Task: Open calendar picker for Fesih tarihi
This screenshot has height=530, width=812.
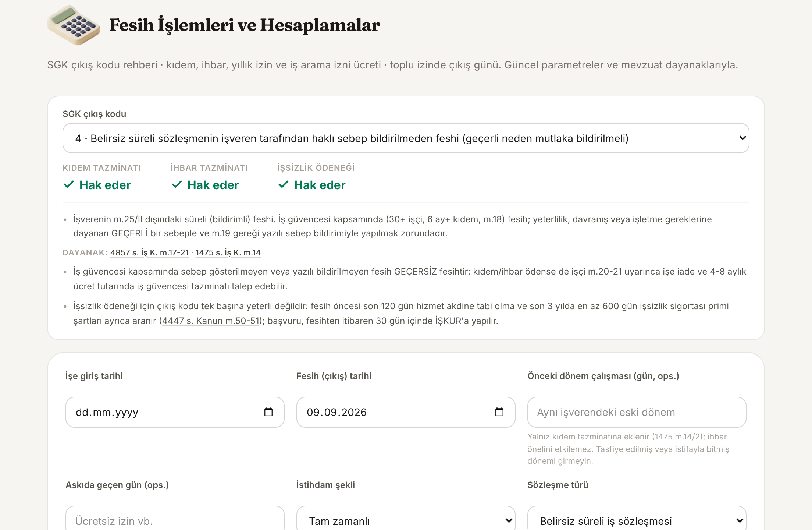Action: (x=499, y=412)
